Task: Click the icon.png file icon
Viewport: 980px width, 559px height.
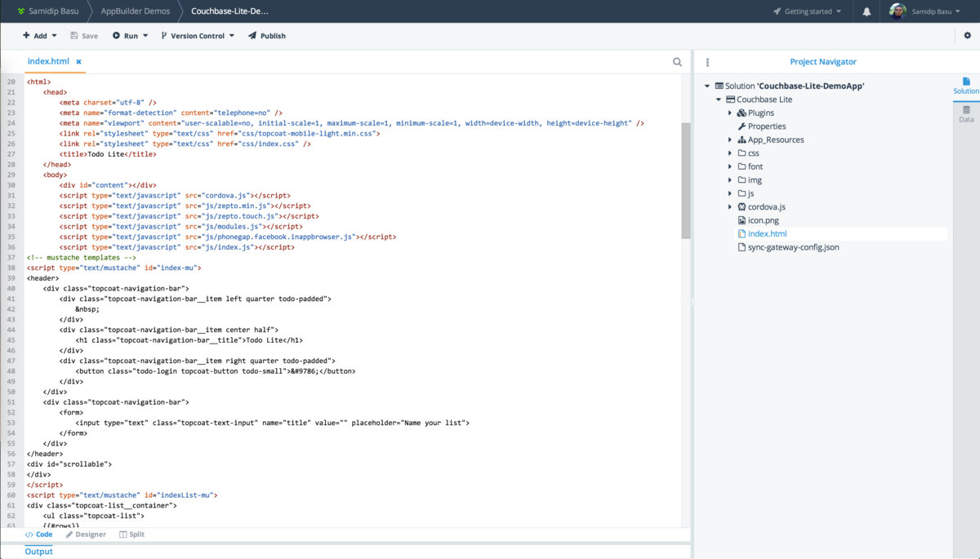Action: click(742, 220)
